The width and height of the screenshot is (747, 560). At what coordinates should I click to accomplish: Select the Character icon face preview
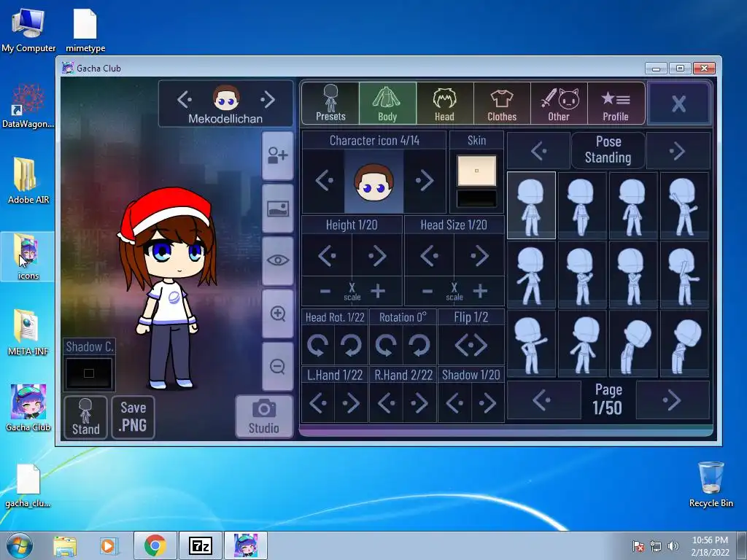tap(374, 181)
